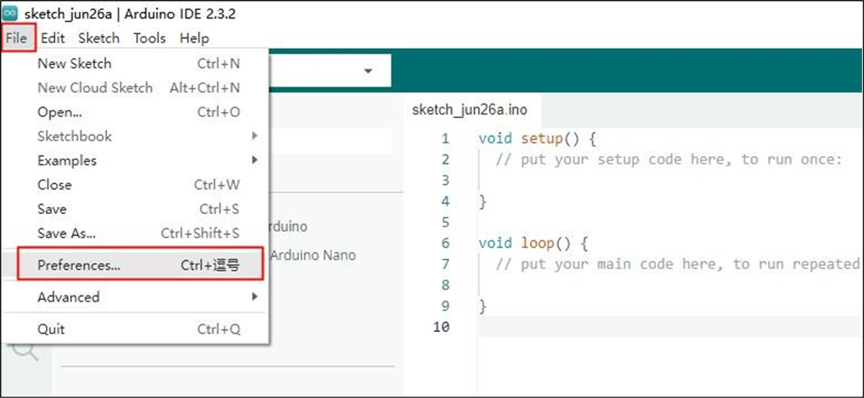Click line number 10 in editor

tap(441, 327)
